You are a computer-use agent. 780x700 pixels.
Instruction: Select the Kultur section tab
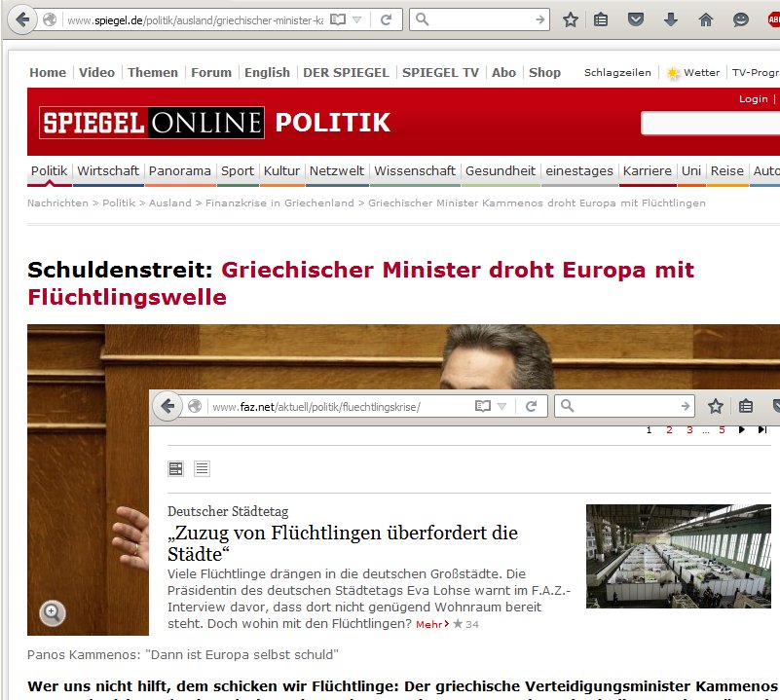(x=281, y=171)
